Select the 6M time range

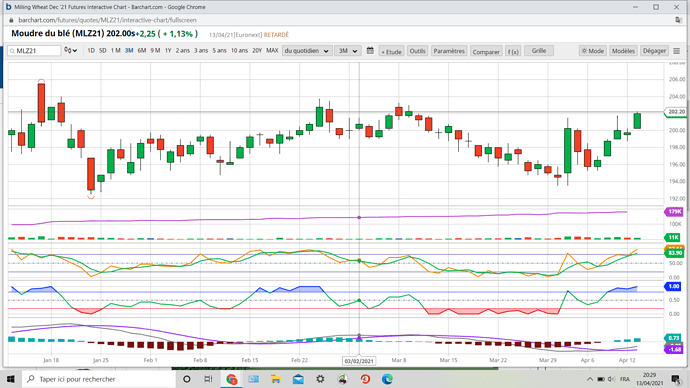[x=142, y=51]
